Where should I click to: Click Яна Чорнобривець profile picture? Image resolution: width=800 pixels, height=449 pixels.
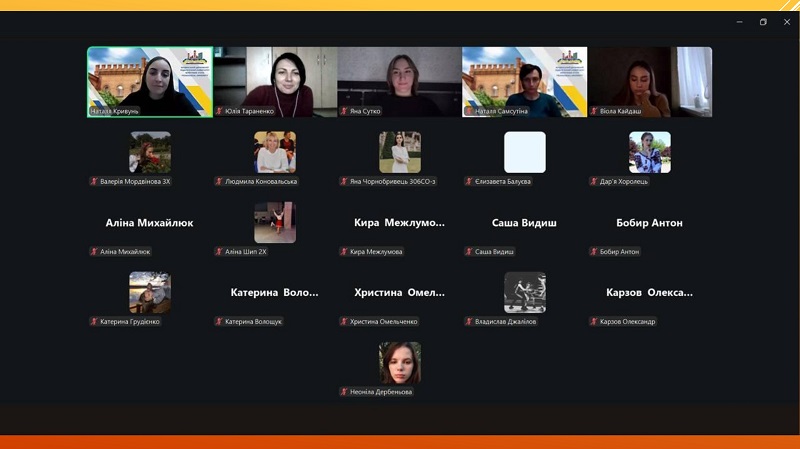(400, 152)
